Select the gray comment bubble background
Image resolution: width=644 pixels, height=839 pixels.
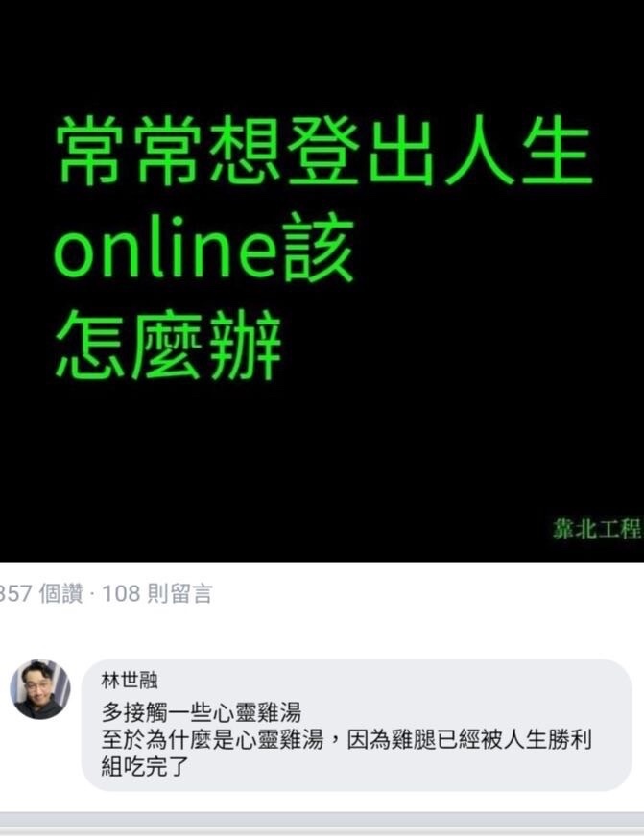pos(356,725)
